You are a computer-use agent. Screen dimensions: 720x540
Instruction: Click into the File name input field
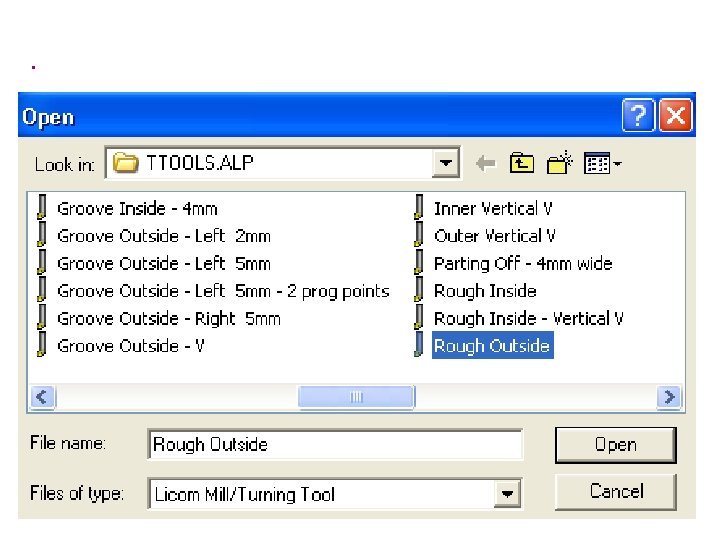335,444
